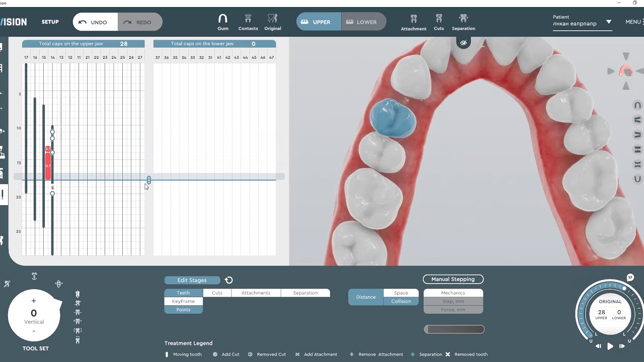Select the Collision option

401,301
